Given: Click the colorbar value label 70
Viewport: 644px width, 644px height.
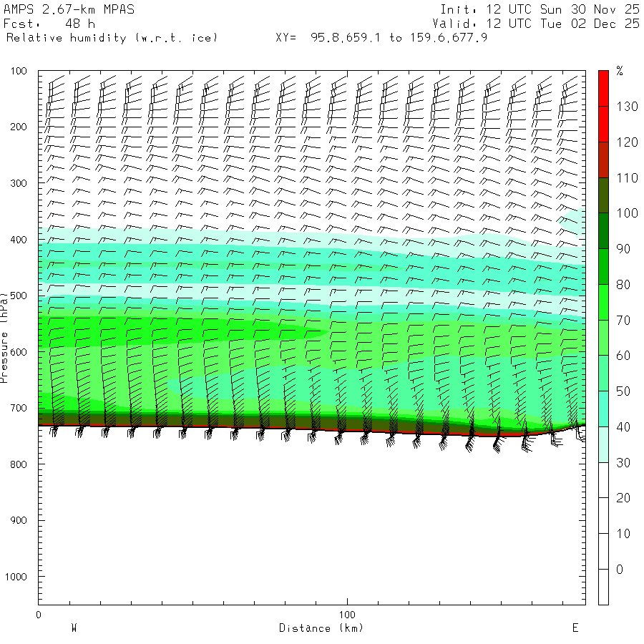Looking at the screenshot, I should point(623,321).
